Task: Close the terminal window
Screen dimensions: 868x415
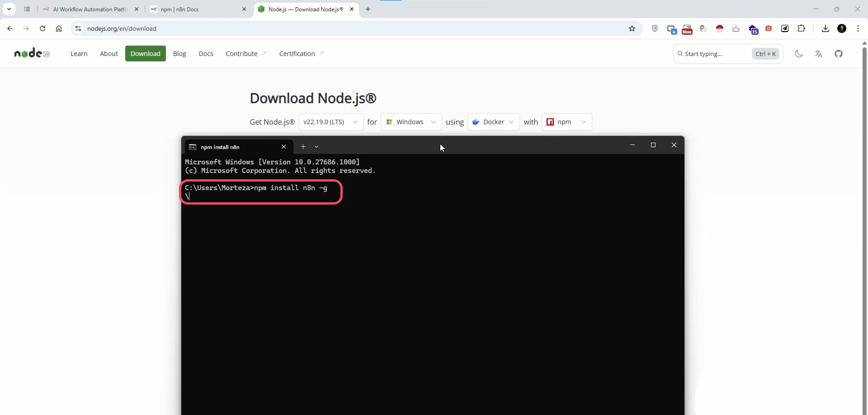Action: 674,145
